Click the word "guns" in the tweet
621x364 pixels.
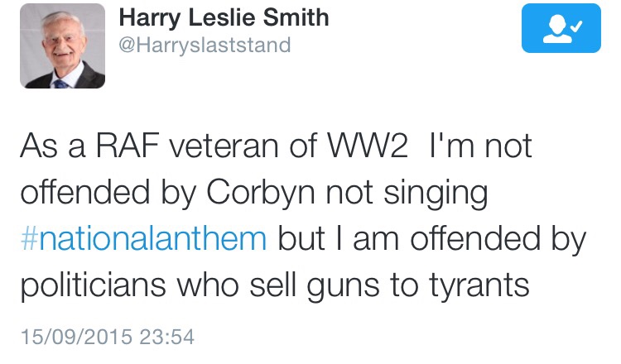coord(366,285)
